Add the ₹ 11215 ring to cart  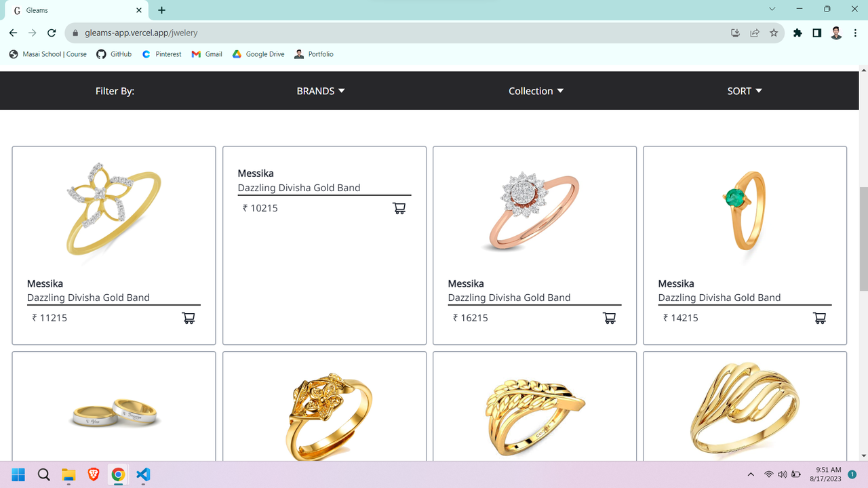click(x=189, y=317)
